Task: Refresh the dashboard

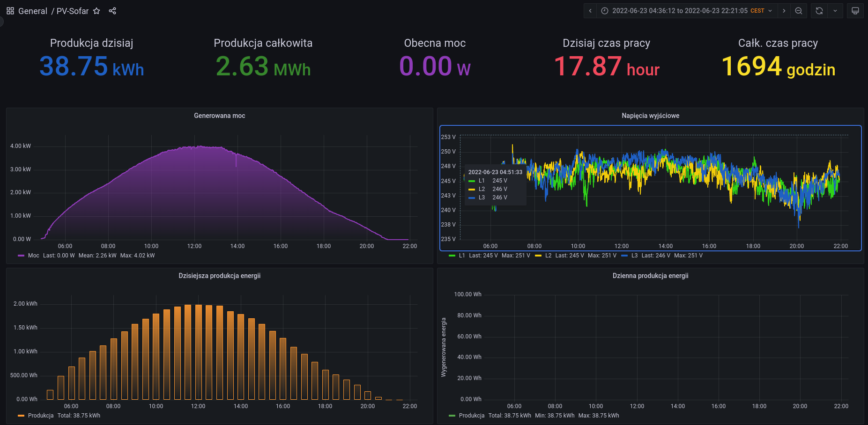Action: [819, 11]
